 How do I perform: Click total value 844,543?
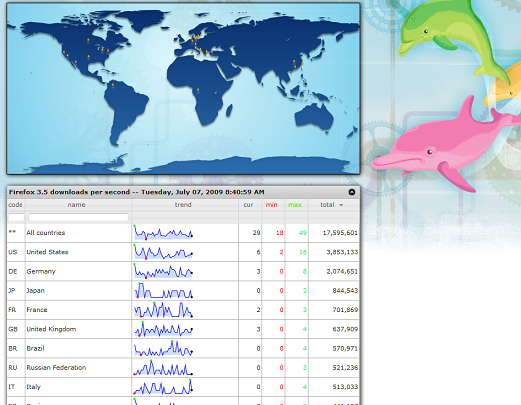pyautogui.click(x=345, y=291)
